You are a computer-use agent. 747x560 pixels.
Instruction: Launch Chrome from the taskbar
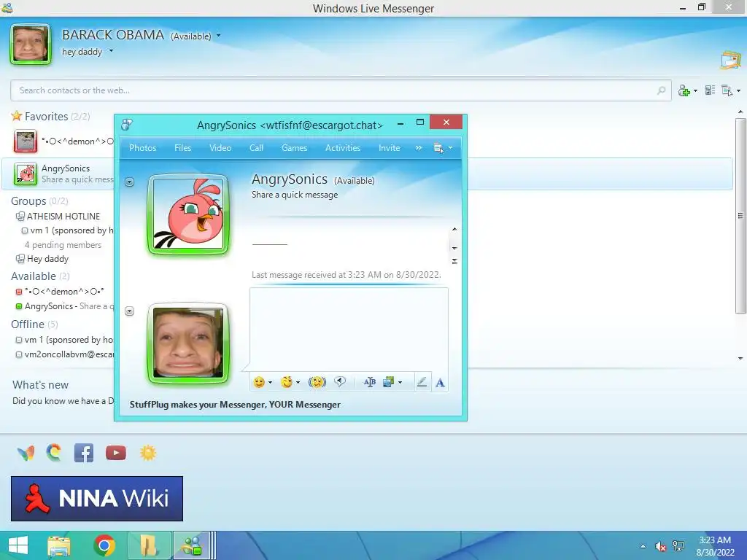(104, 545)
